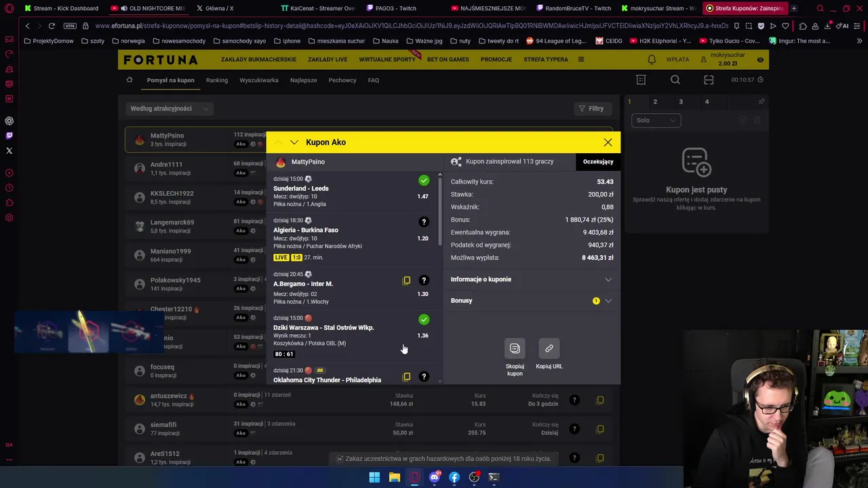868x488 pixels.
Task: Open notifications bell in Fortuna header
Action: [652, 60]
